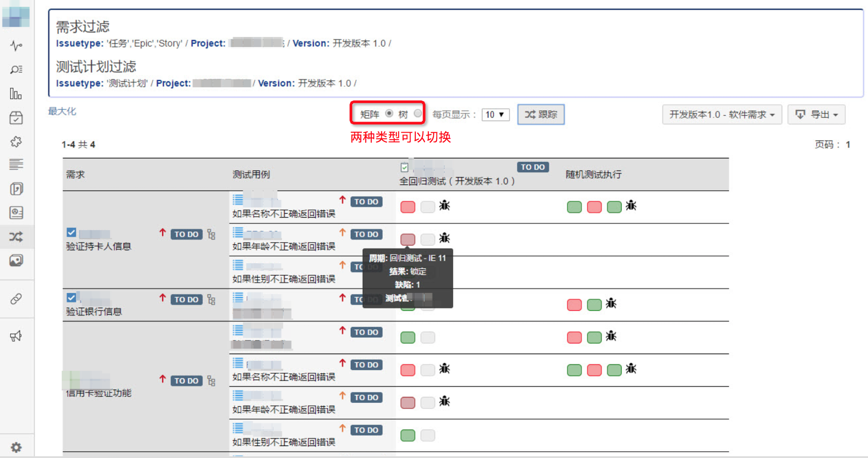This screenshot has width=868, height=458.
Task: Open the activity stream icon in sidebar
Action: (x=16, y=46)
